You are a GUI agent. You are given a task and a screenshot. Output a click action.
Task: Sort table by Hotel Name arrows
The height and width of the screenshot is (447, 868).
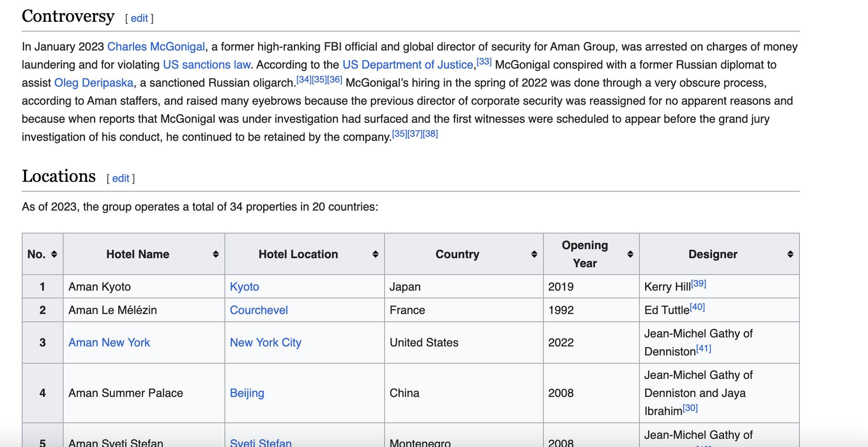click(x=216, y=254)
